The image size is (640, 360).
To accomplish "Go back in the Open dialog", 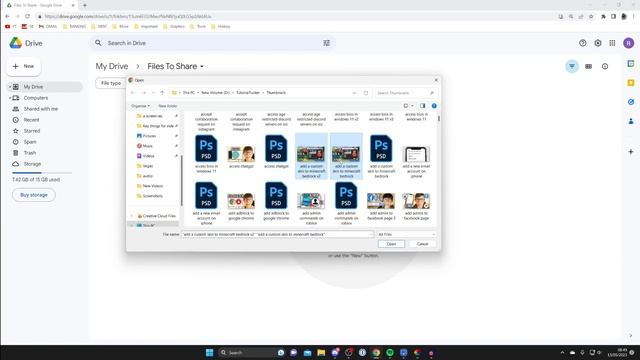I will 133,93.
